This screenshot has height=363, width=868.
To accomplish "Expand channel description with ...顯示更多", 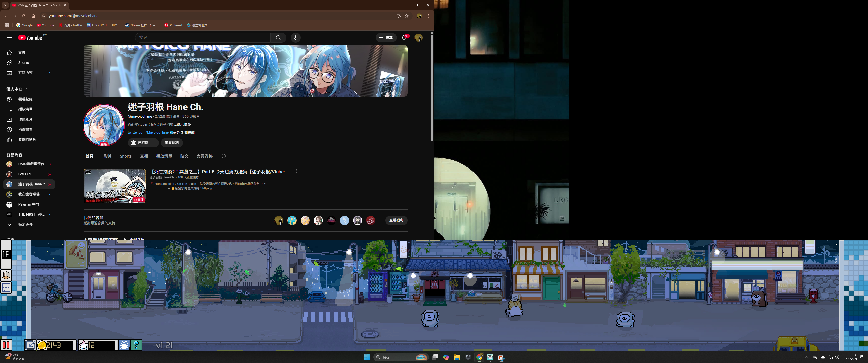I will click(x=183, y=125).
